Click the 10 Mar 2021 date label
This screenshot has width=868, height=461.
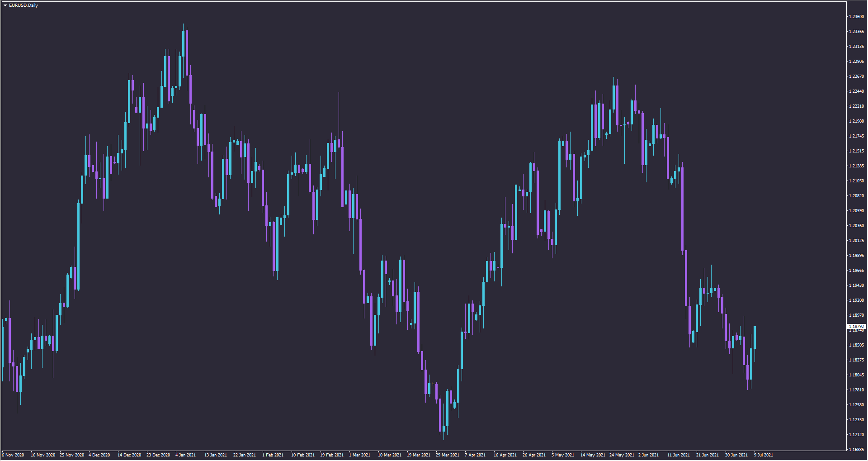(390, 455)
